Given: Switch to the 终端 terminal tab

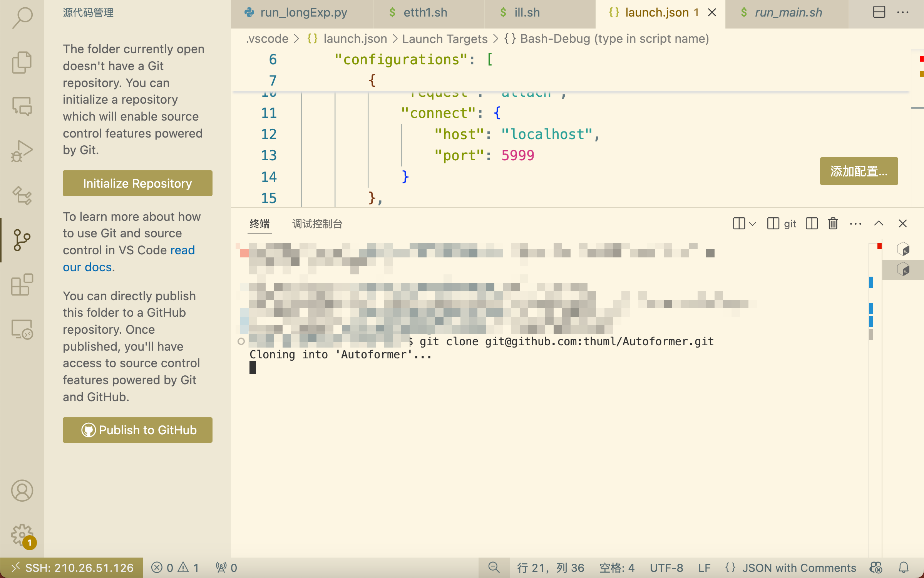Looking at the screenshot, I should click(x=259, y=224).
